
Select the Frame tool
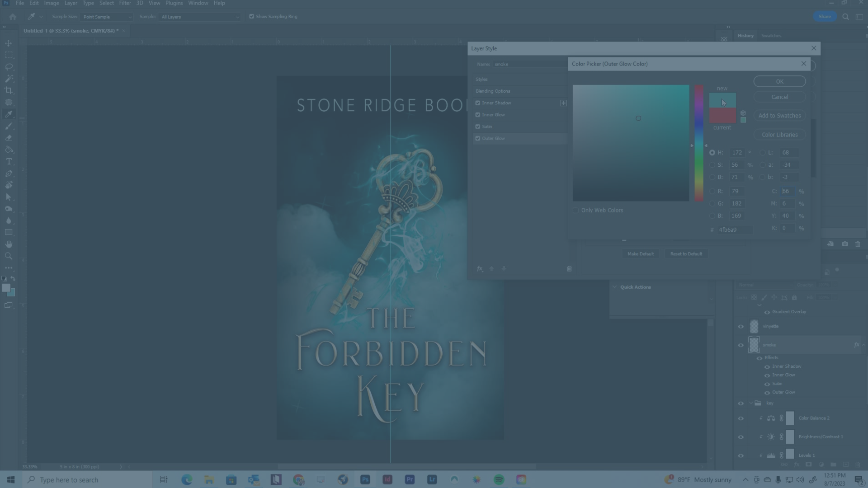coord(9,102)
